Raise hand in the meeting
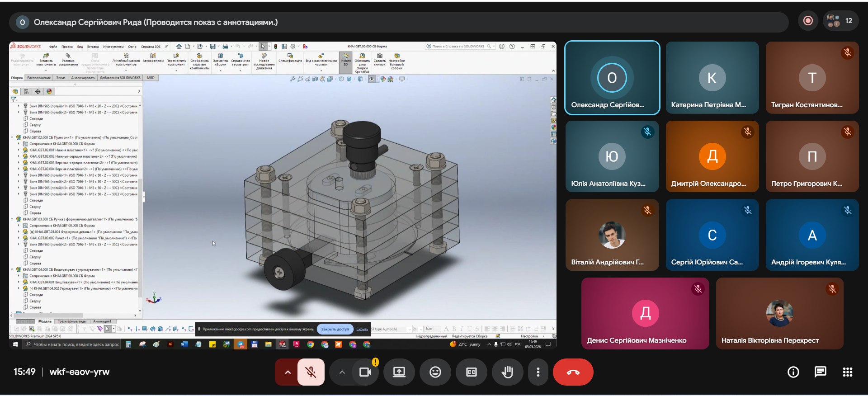 tap(507, 372)
